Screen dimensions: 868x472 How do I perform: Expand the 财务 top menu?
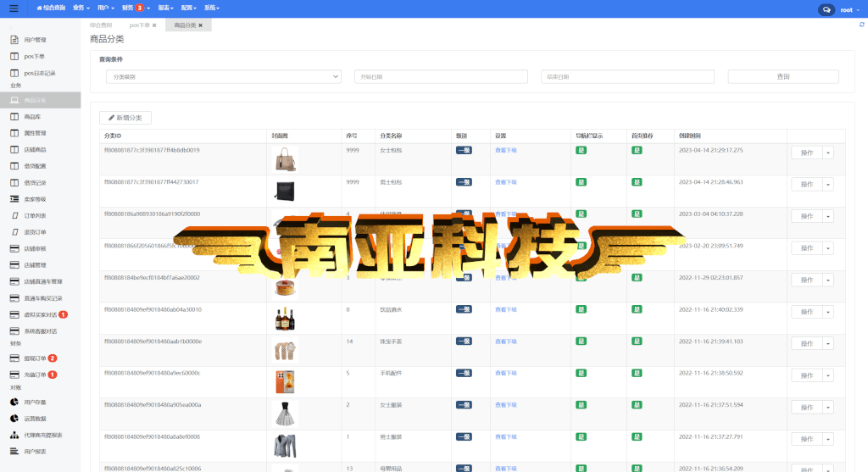136,8
